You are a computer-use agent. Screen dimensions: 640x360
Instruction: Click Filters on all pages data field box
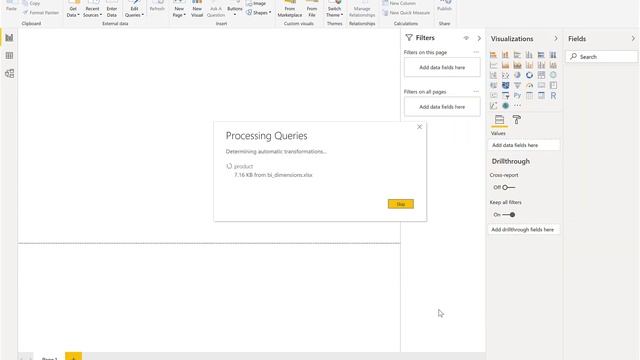[442, 107]
